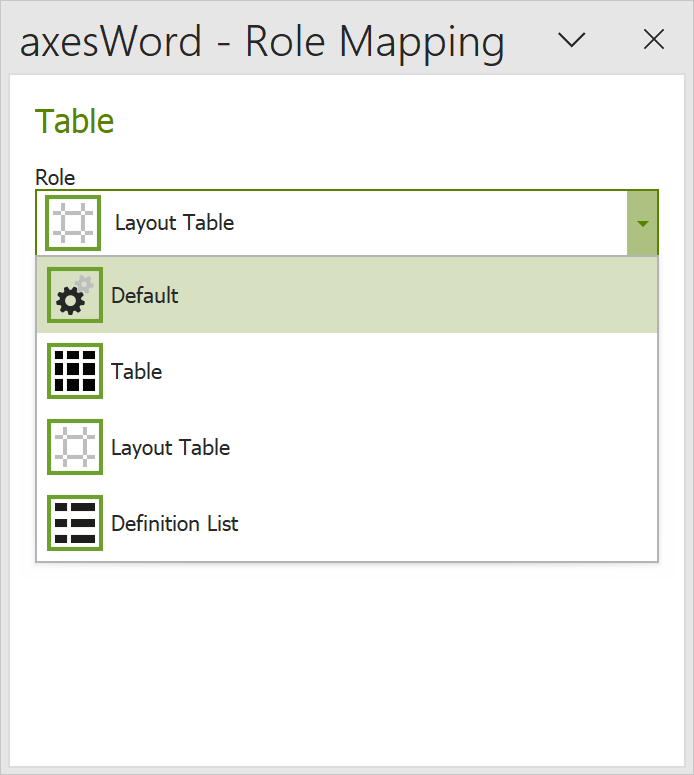Choose the Table role option

click(347, 371)
